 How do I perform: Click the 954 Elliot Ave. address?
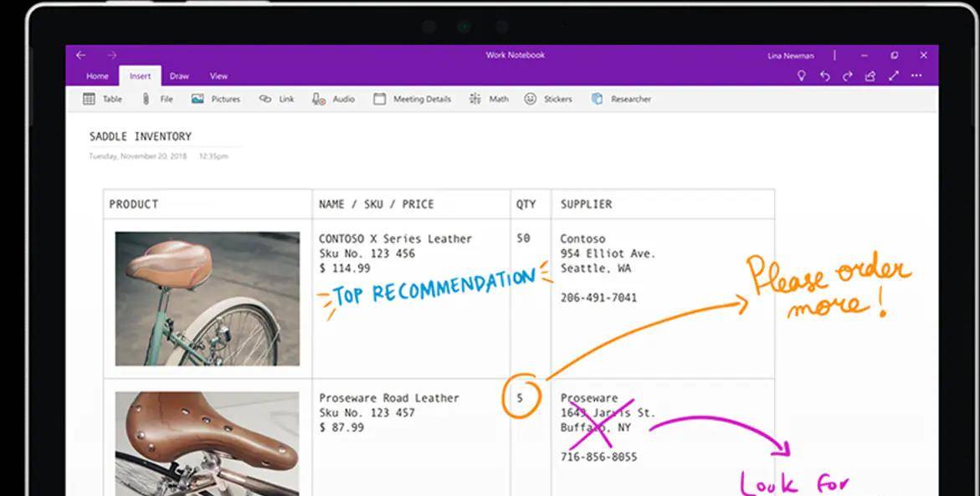coord(608,253)
